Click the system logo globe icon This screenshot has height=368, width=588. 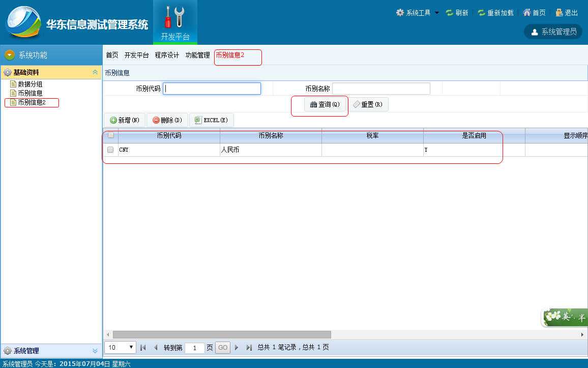click(23, 21)
